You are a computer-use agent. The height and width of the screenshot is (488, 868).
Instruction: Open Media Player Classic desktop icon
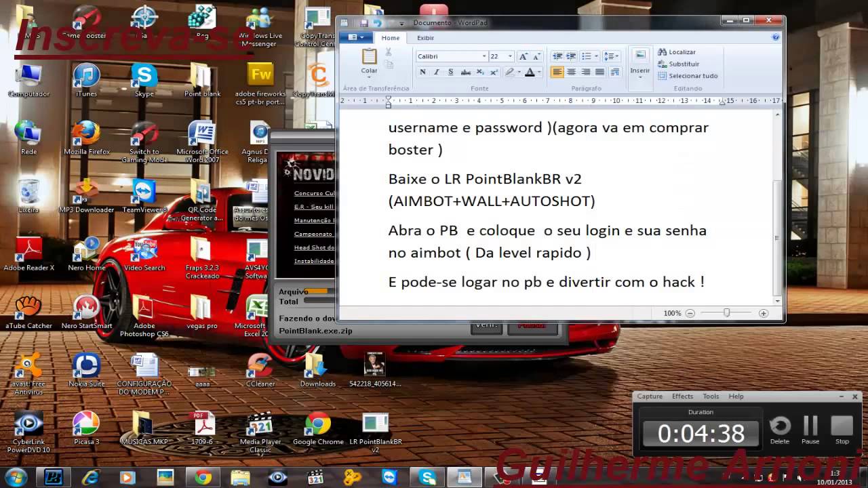coord(260,432)
